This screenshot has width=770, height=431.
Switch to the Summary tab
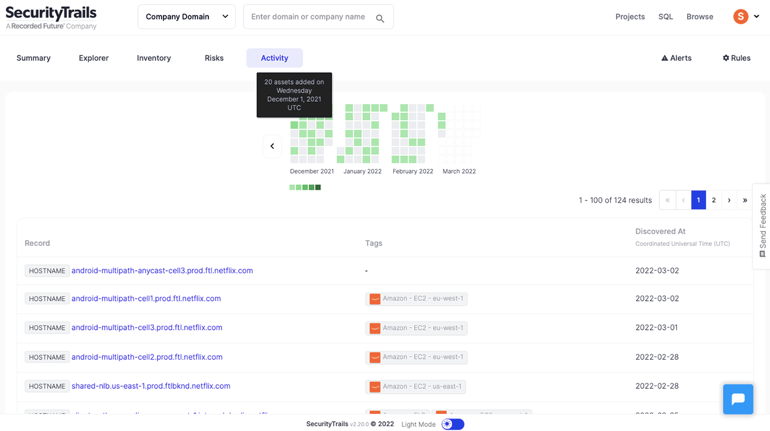click(33, 58)
